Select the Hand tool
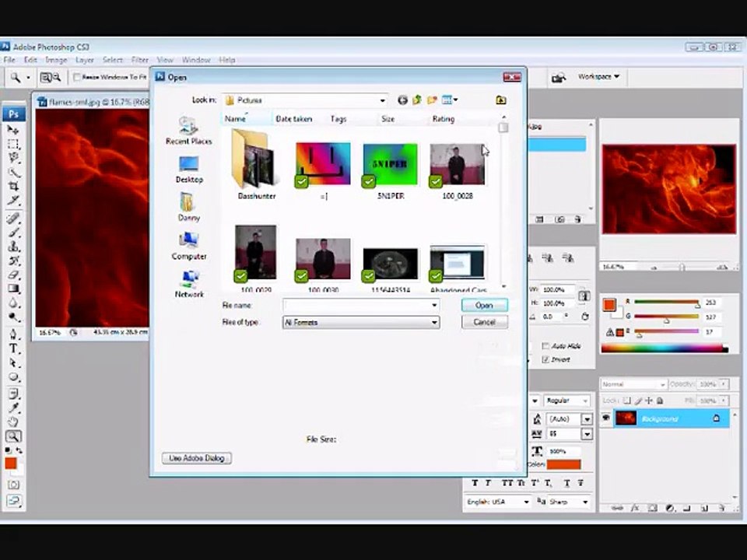This screenshot has width=747, height=560. pyautogui.click(x=13, y=422)
